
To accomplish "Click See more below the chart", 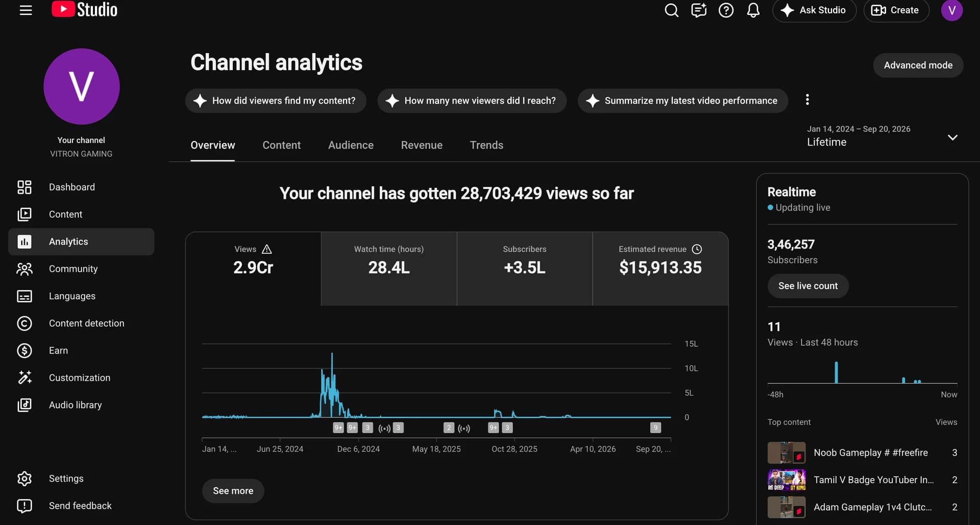I will [233, 491].
